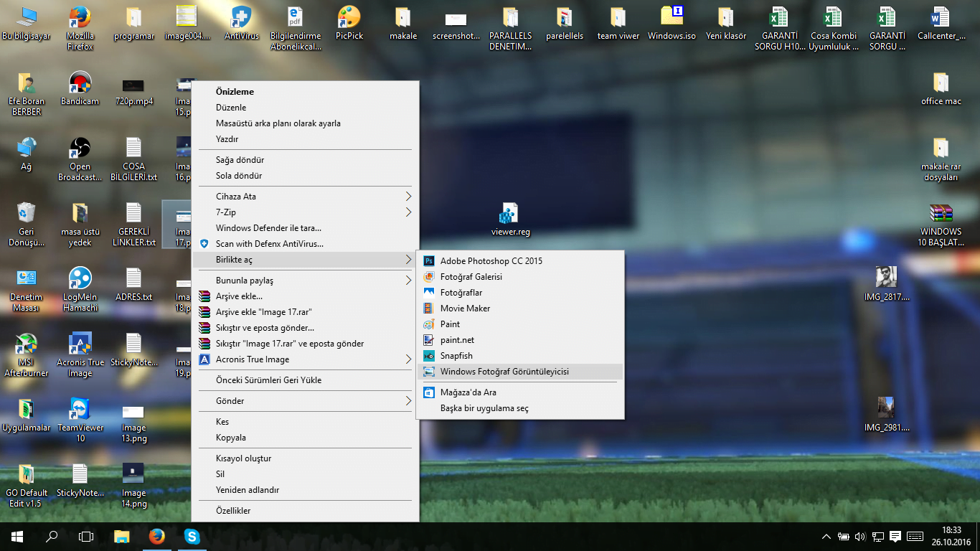
Task: Select Snapfish from the open with list
Action: pos(455,355)
